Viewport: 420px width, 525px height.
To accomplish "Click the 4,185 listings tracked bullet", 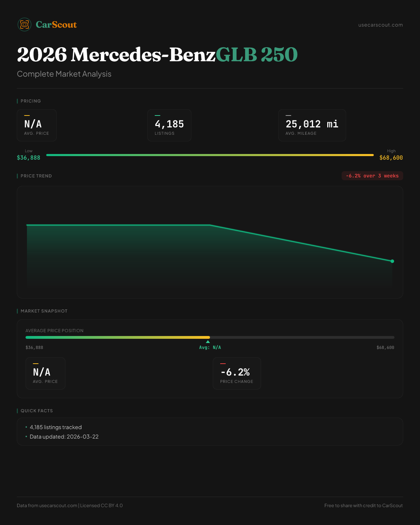I will pos(56,427).
